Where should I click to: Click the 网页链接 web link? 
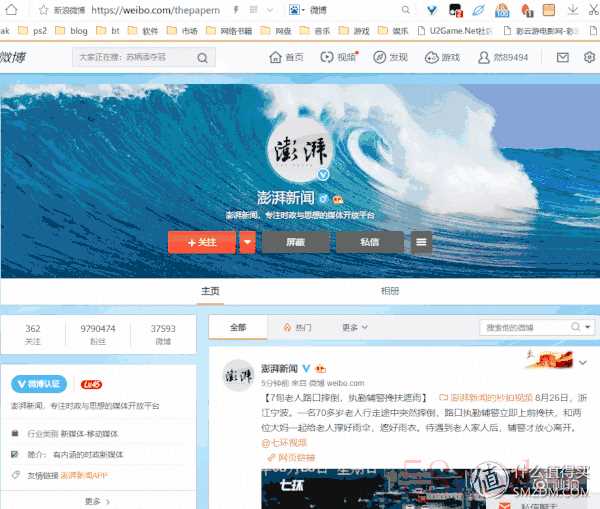[x=292, y=457]
